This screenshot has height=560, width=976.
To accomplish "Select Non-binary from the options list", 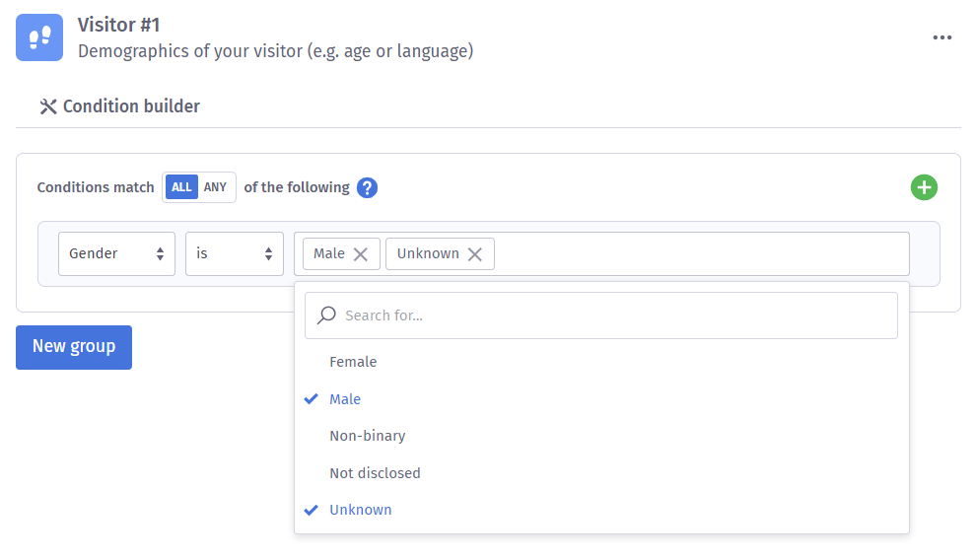I will 367,436.
